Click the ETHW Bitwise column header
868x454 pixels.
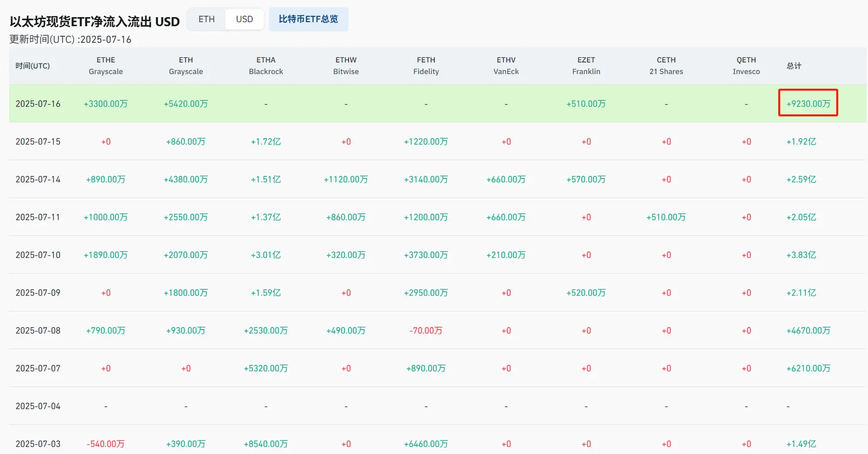pos(346,66)
